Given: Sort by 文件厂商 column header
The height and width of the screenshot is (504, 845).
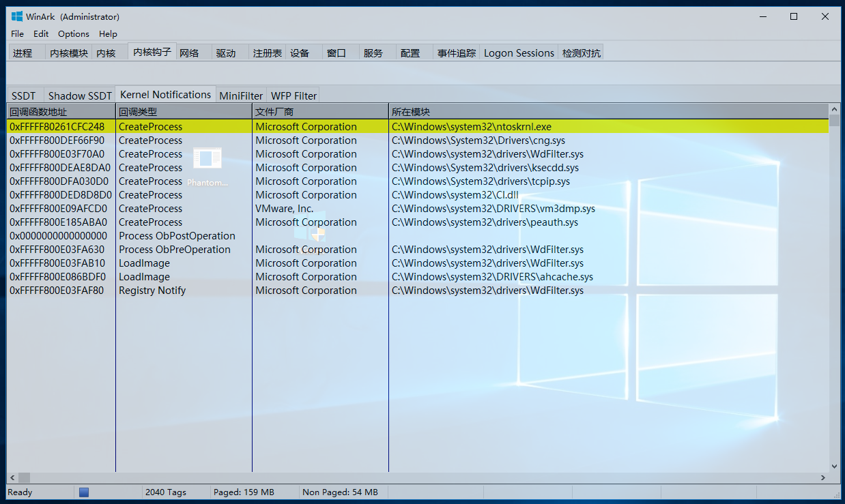Looking at the screenshot, I should pos(320,111).
